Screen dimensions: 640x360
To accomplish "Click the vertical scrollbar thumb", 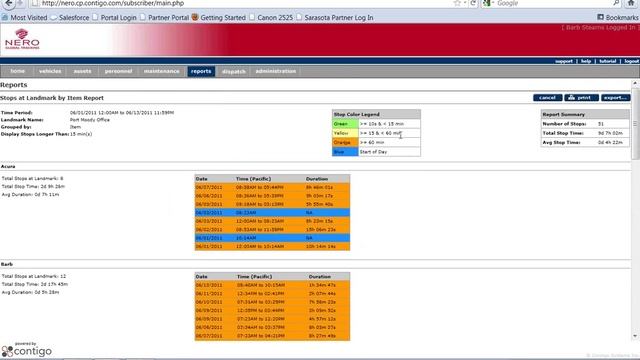I will (x=635, y=123).
